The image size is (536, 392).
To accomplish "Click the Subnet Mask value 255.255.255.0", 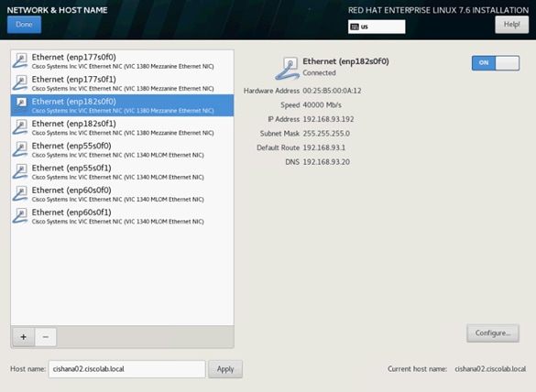I will (x=326, y=134).
